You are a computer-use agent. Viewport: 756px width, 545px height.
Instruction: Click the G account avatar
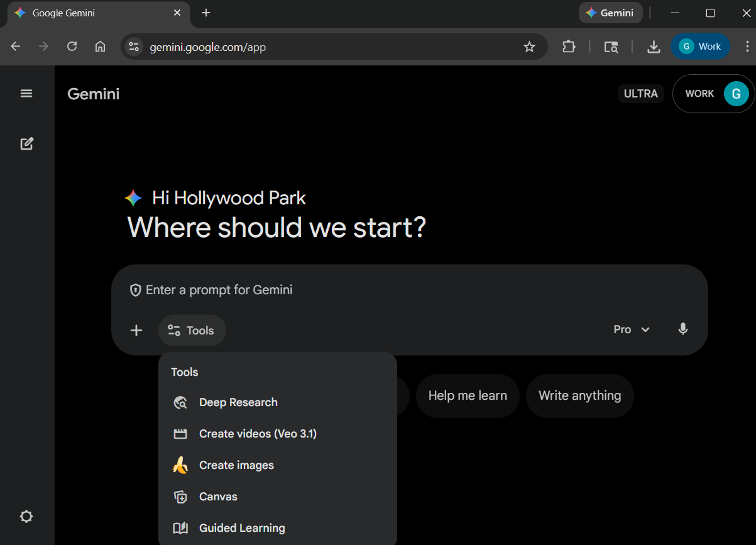[x=736, y=94]
